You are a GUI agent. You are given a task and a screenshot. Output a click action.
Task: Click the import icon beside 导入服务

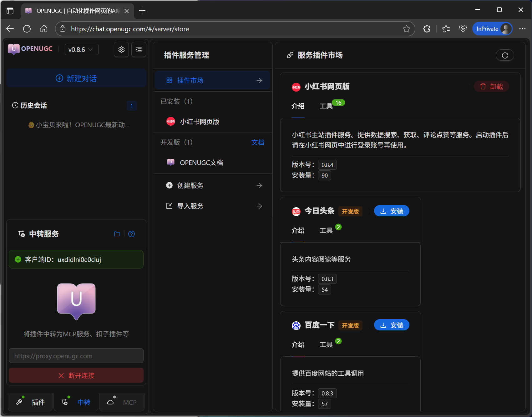pyautogui.click(x=169, y=206)
